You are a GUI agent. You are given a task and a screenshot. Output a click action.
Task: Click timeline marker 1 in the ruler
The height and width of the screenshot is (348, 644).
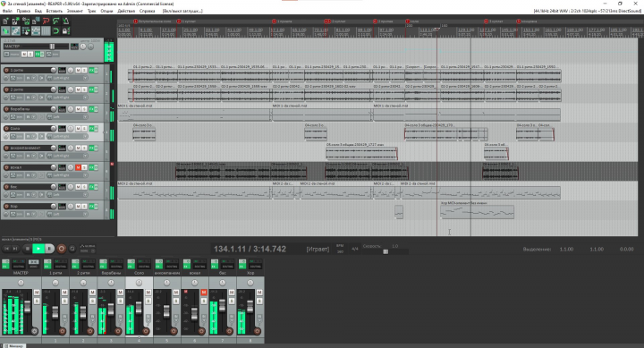click(x=135, y=21)
